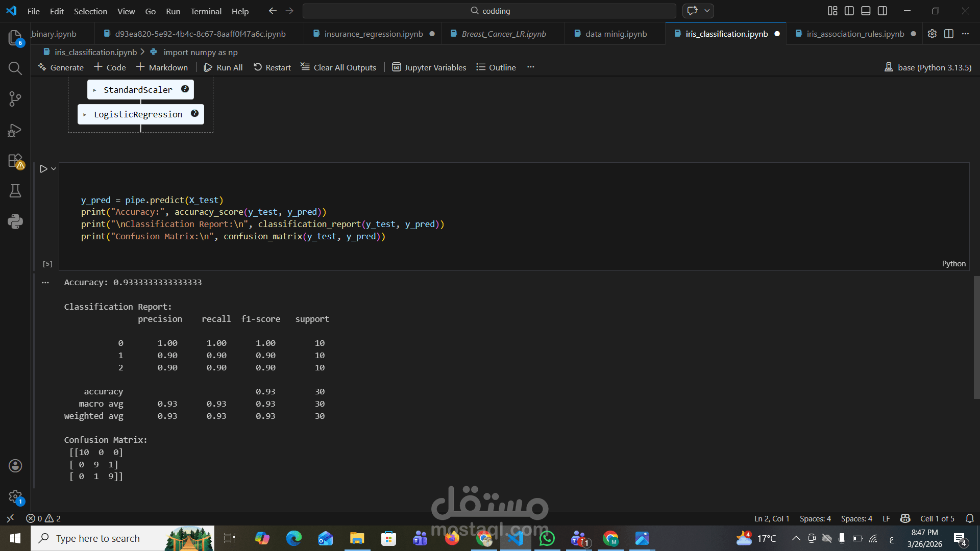Open WhatsApp from the Windows taskbar
Screen dimensions: 980x551
click(547, 538)
